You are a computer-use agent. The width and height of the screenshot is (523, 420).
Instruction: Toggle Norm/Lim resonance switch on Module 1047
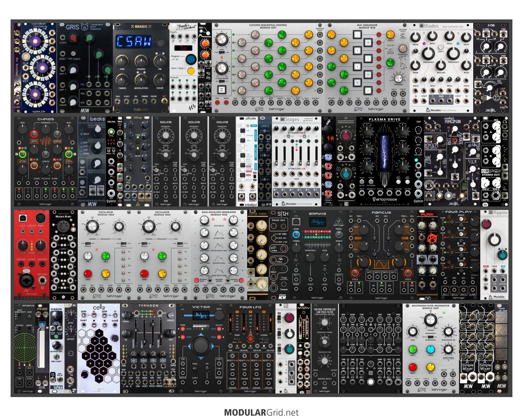tap(430, 337)
